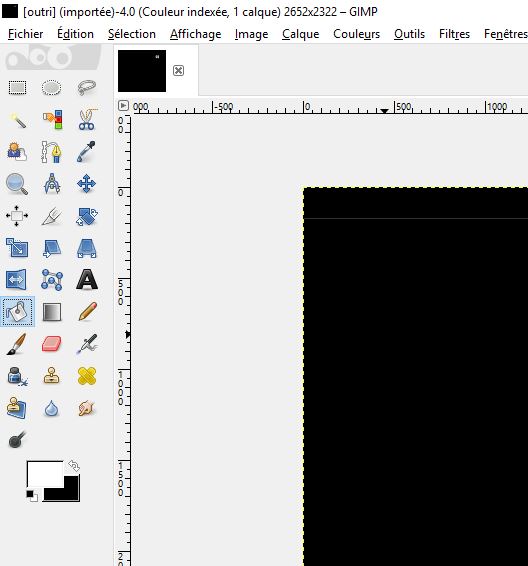This screenshot has width=528, height=566.
Task: Select the Move tool
Action: [x=87, y=184]
